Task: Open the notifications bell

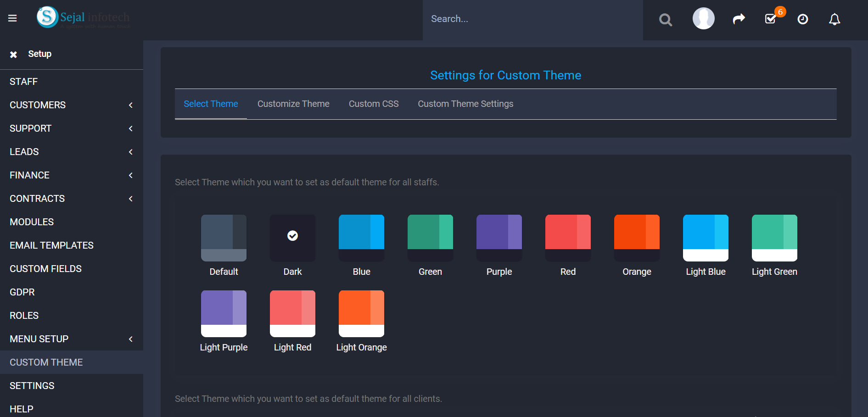Action: [x=834, y=19]
